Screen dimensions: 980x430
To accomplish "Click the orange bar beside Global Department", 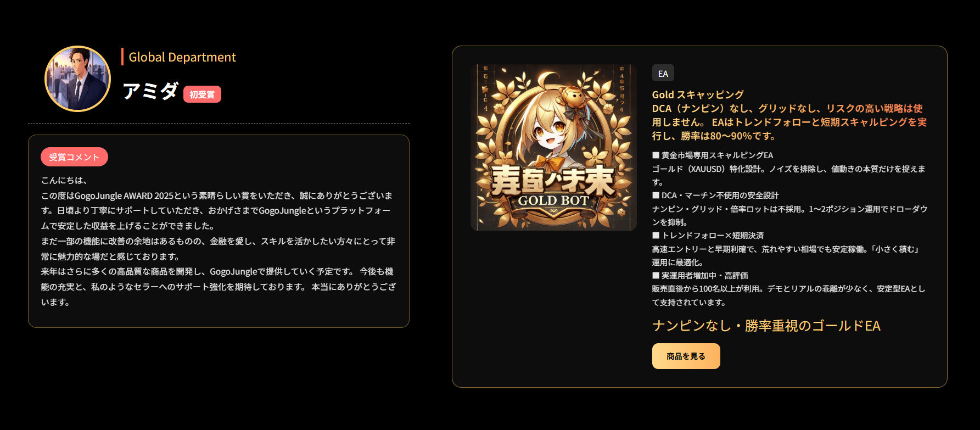I will point(122,57).
